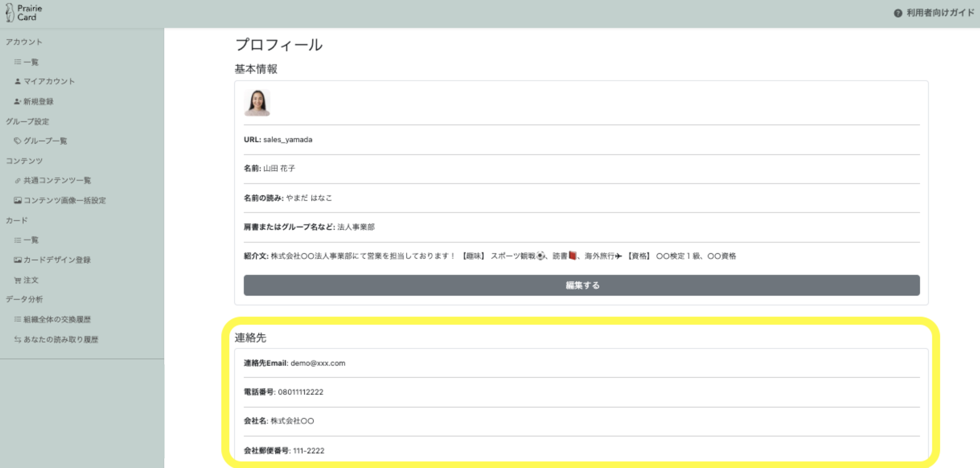
Task: Click the profile photo thumbnail
Action: pos(257,102)
